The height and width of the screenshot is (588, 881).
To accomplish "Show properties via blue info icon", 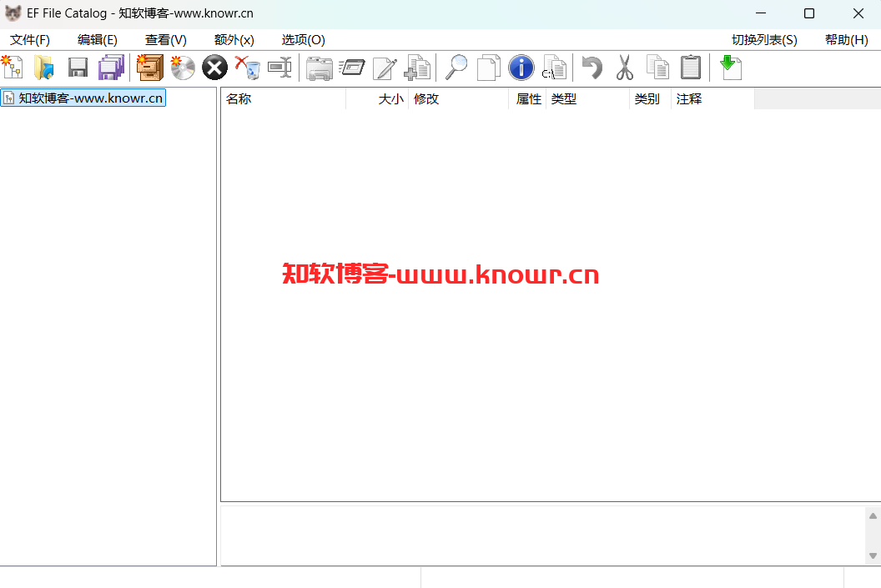I will 521,68.
